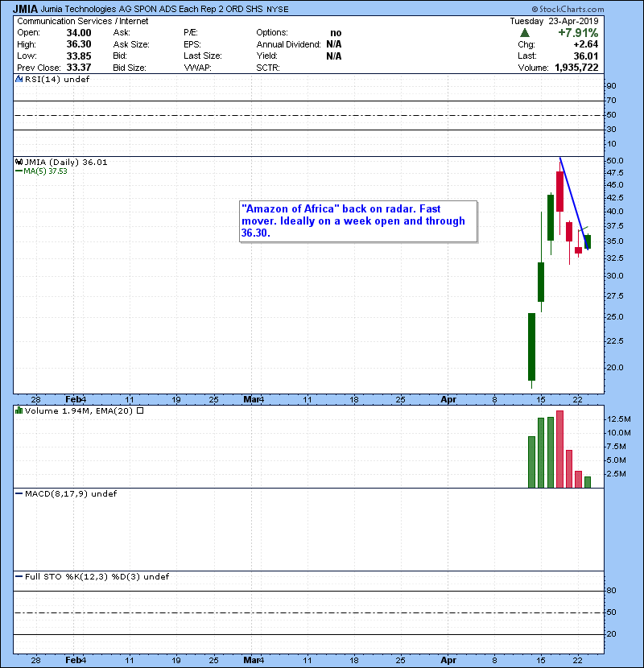
Task: Click the Feb4 label on upper date axis
Action: 76,400
